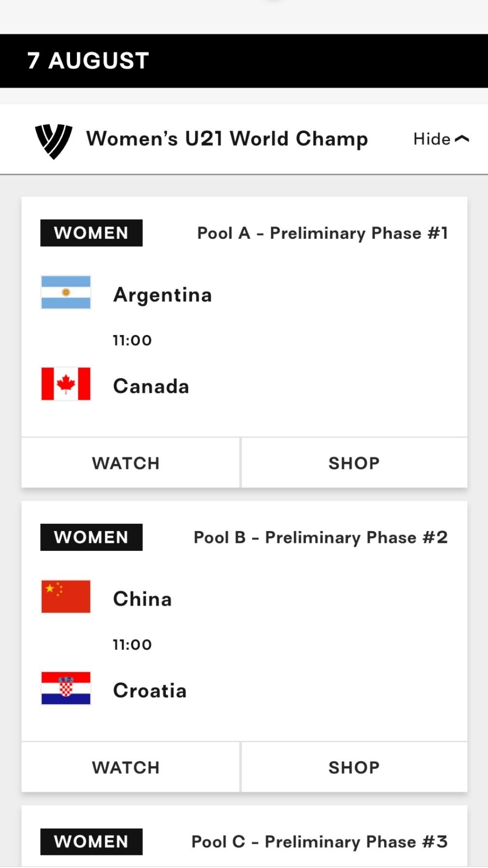Click the China flag icon
The image size is (488, 868).
pyautogui.click(x=66, y=597)
